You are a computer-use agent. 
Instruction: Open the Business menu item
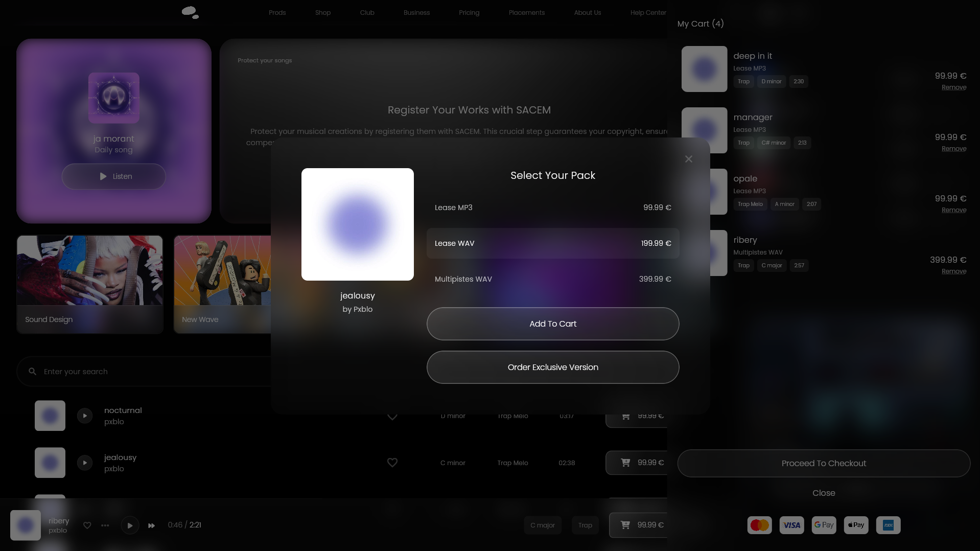pyautogui.click(x=417, y=13)
